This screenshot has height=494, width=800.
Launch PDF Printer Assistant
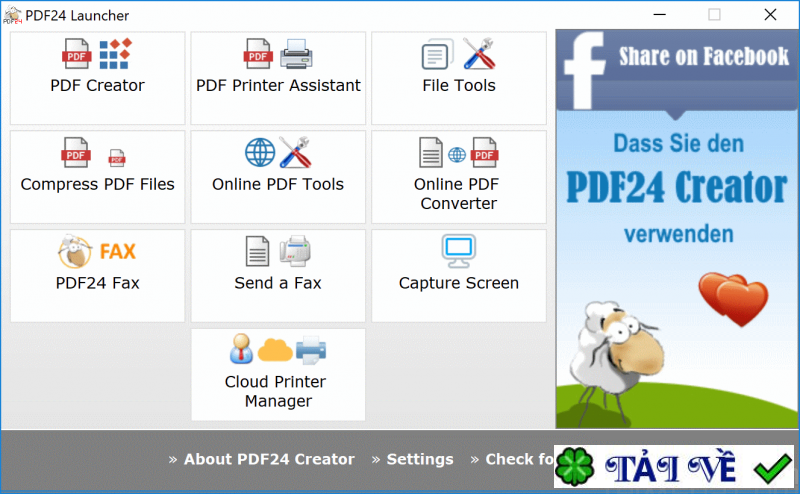coord(278,78)
